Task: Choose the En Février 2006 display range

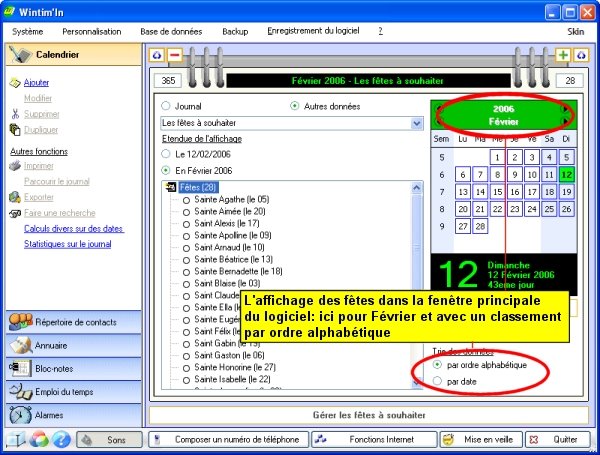Action: [166, 170]
